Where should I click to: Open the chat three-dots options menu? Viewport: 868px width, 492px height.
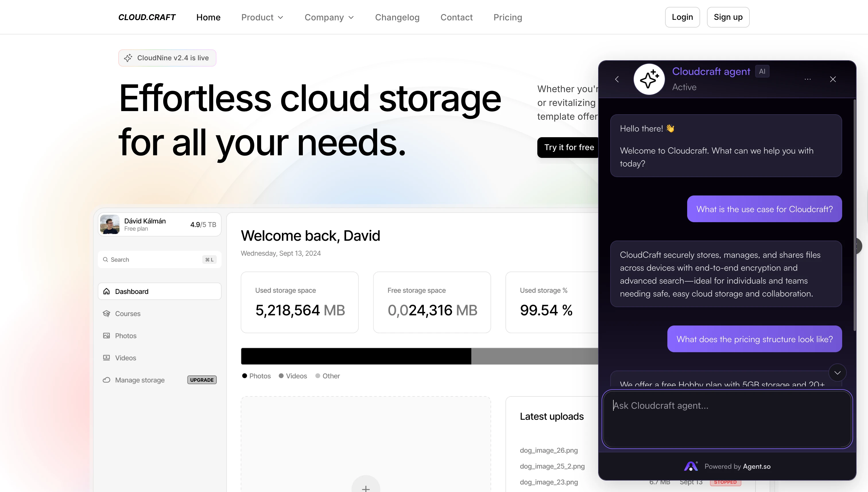(807, 79)
